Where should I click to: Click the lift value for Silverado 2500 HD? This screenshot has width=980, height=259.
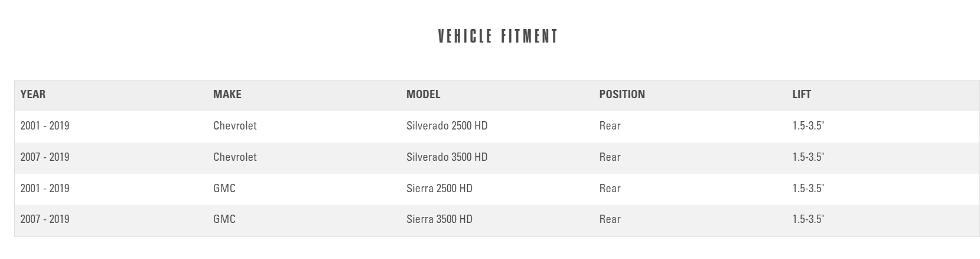(808, 126)
